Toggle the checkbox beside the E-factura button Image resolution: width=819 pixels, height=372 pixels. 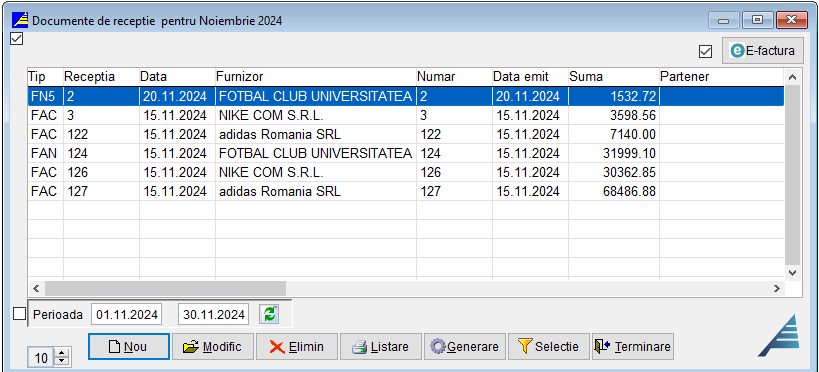pos(706,51)
